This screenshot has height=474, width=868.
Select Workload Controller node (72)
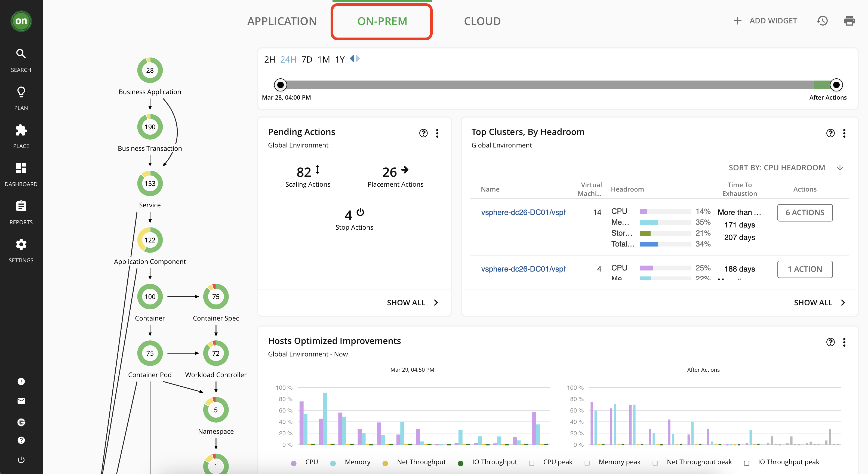coord(216,353)
